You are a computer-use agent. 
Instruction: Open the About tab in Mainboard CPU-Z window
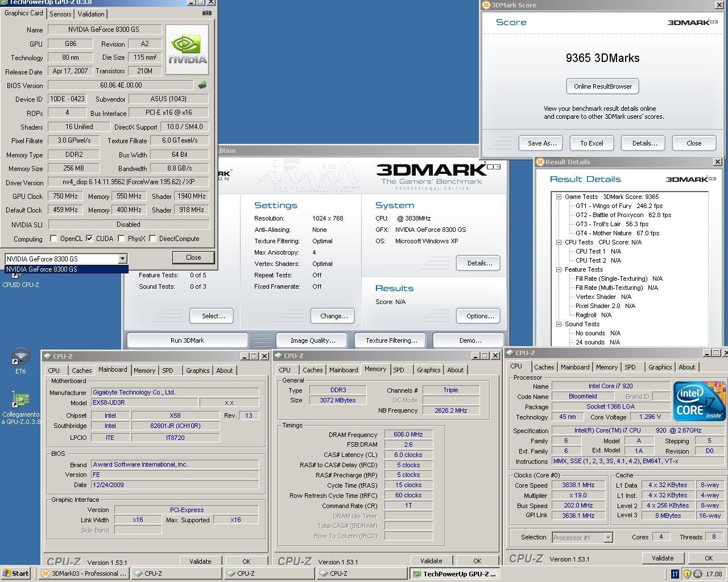(225, 371)
